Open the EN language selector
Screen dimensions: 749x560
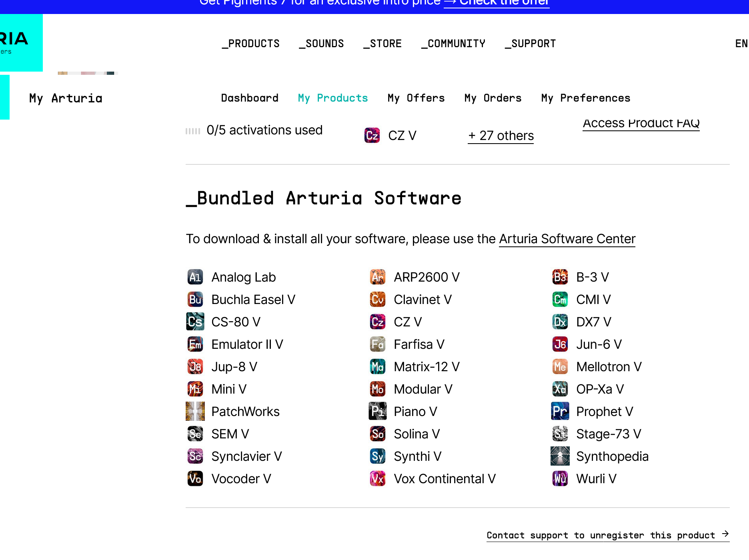point(741,44)
